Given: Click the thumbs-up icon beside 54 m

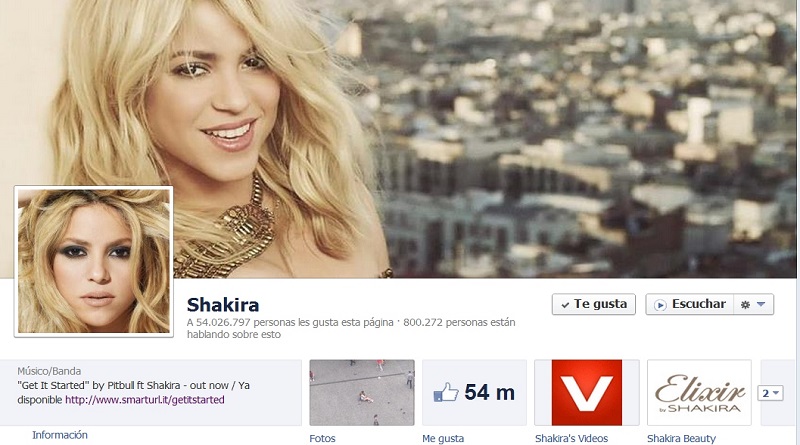Looking at the screenshot, I should (446, 392).
